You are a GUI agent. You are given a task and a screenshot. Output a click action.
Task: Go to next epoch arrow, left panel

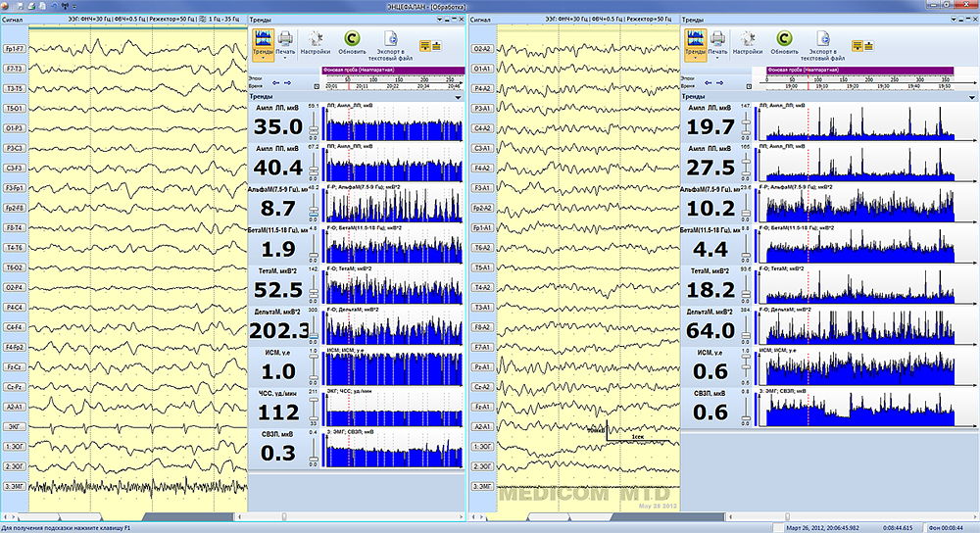287,82
